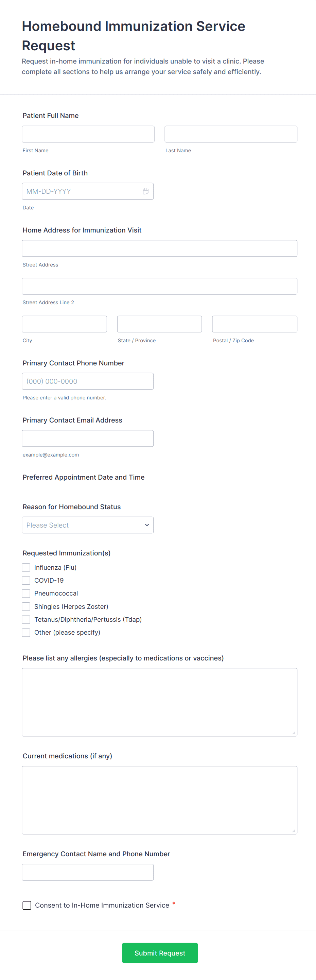Screen dimensions: 316x980
Task: Expand the Reason for Homebound Status dropdown
Action: 87,525
